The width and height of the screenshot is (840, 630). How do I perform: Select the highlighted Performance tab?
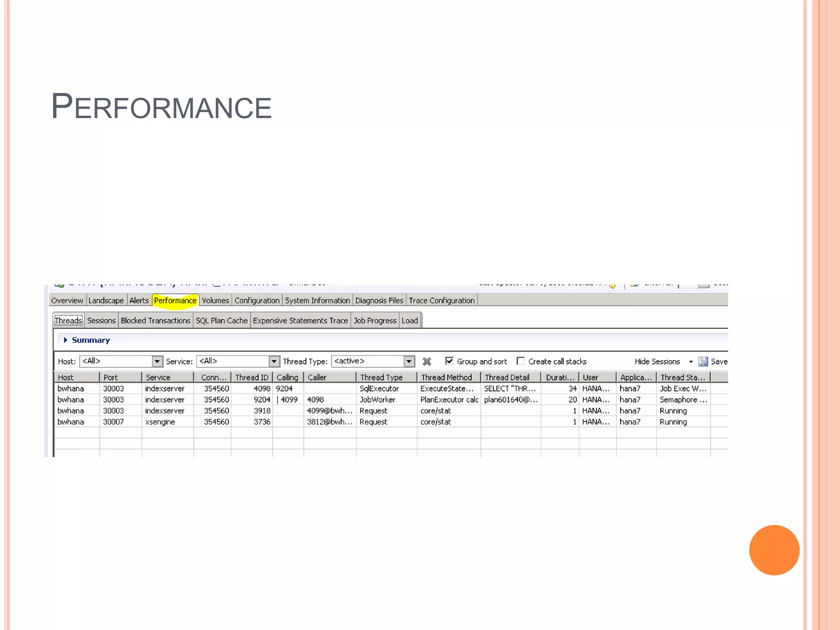point(175,301)
